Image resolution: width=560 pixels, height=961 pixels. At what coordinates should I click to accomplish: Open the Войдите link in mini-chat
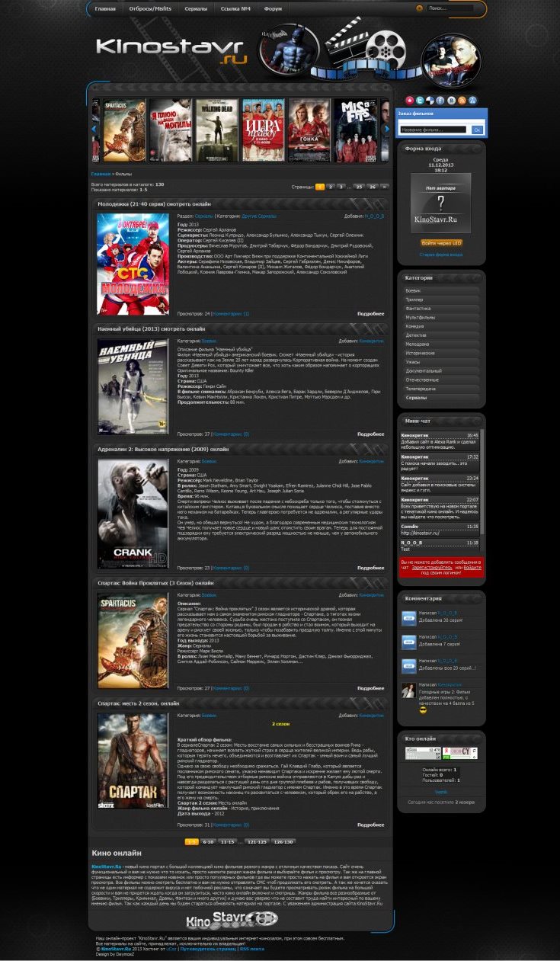pyautogui.click(x=473, y=567)
